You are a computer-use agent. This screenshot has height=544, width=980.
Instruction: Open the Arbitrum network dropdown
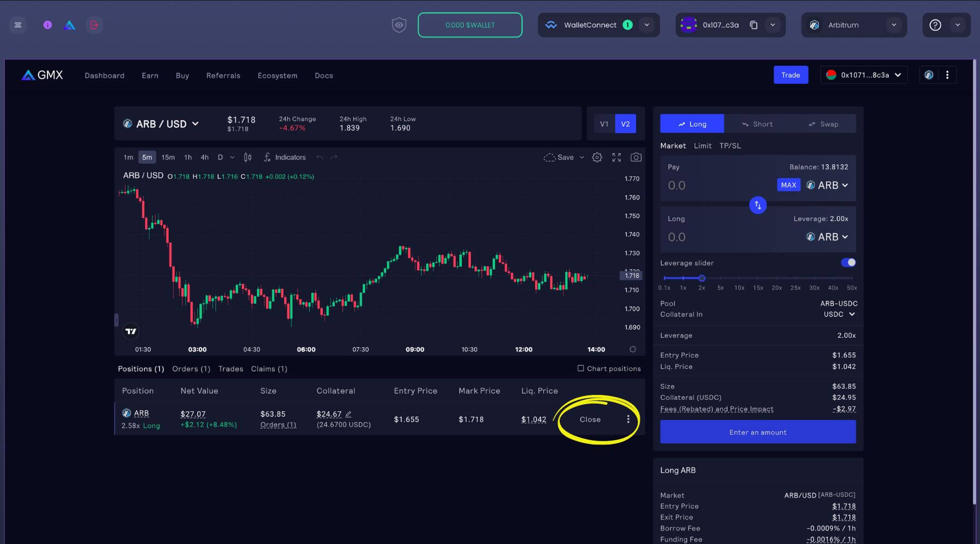(x=853, y=24)
